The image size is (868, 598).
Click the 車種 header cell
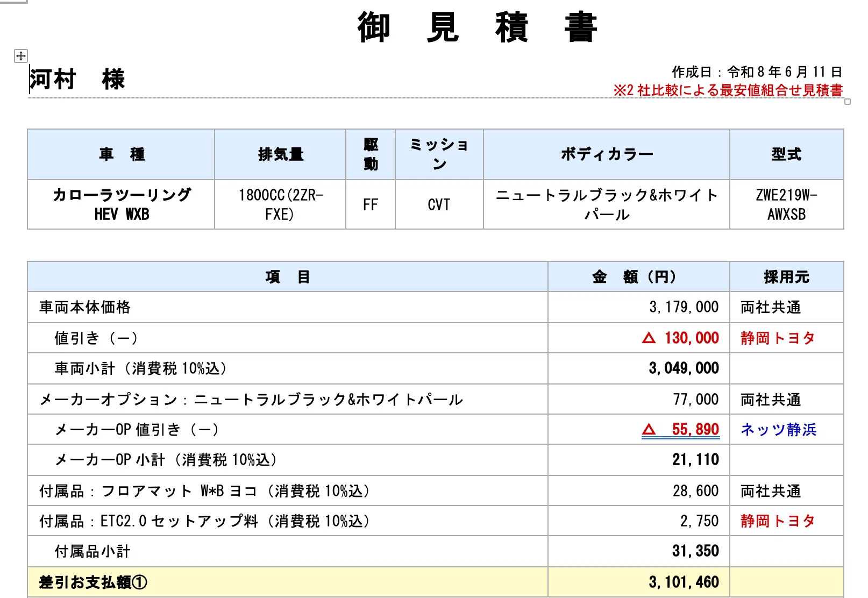tap(121, 154)
